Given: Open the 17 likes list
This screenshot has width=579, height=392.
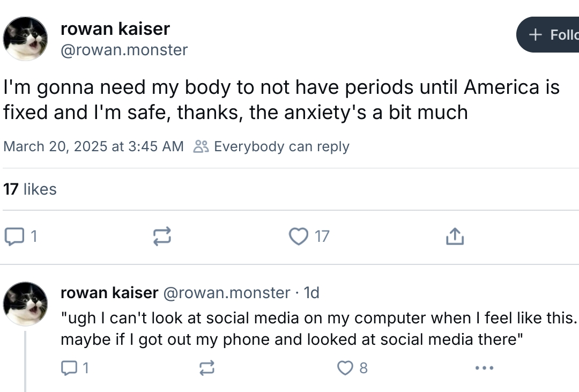Looking at the screenshot, I should tap(29, 189).
